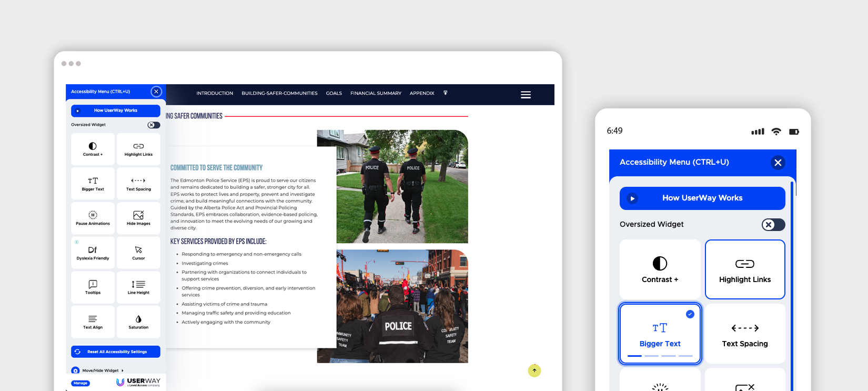Play How UserWay Works in desktop menu

pyautogui.click(x=116, y=111)
